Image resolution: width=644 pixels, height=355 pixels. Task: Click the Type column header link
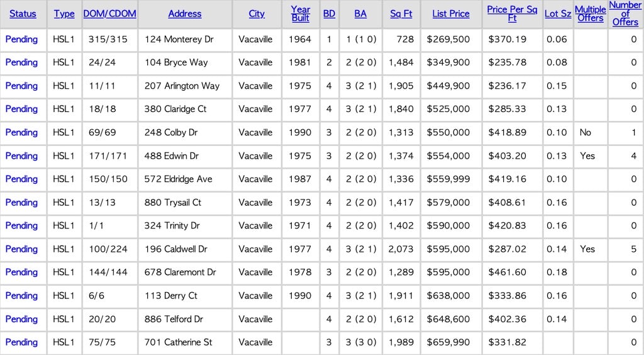click(64, 14)
